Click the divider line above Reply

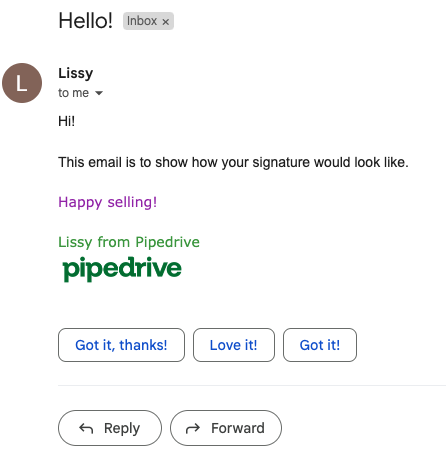(252, 385)
